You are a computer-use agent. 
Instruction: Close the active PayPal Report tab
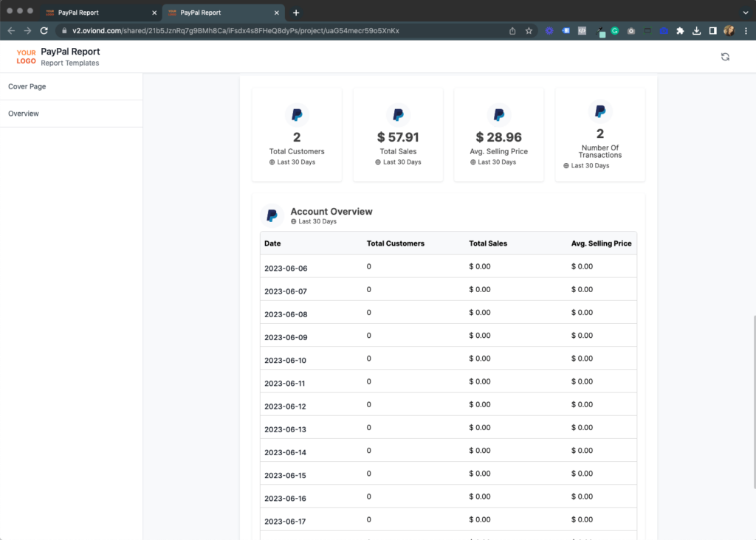[x=277, y=13]
